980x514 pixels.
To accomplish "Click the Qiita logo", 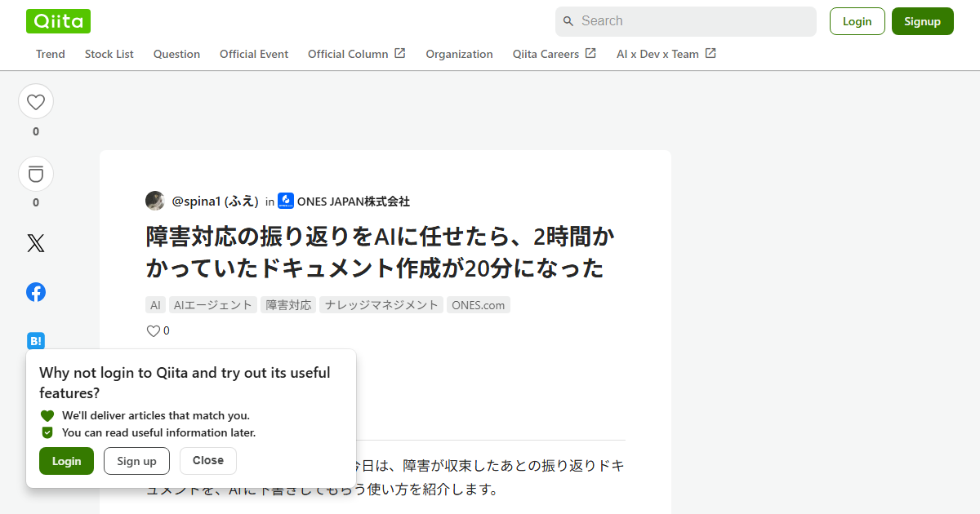I will pos(58,21).
